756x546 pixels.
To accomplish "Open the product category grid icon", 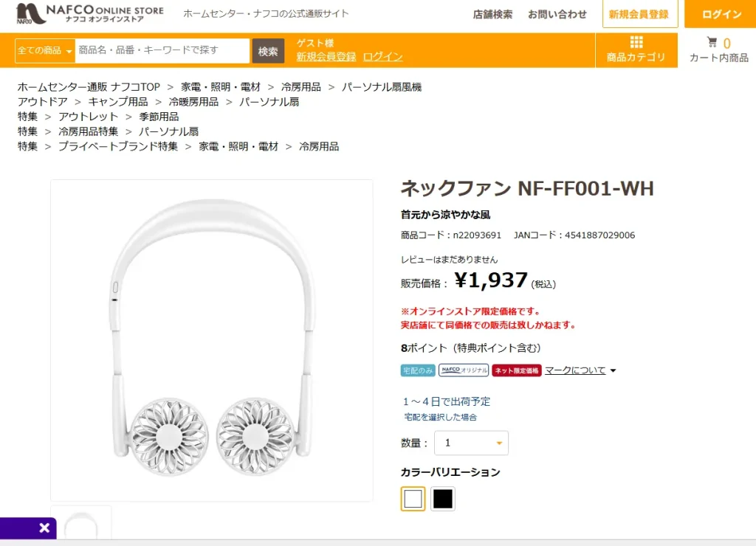I will click(636, 42).
